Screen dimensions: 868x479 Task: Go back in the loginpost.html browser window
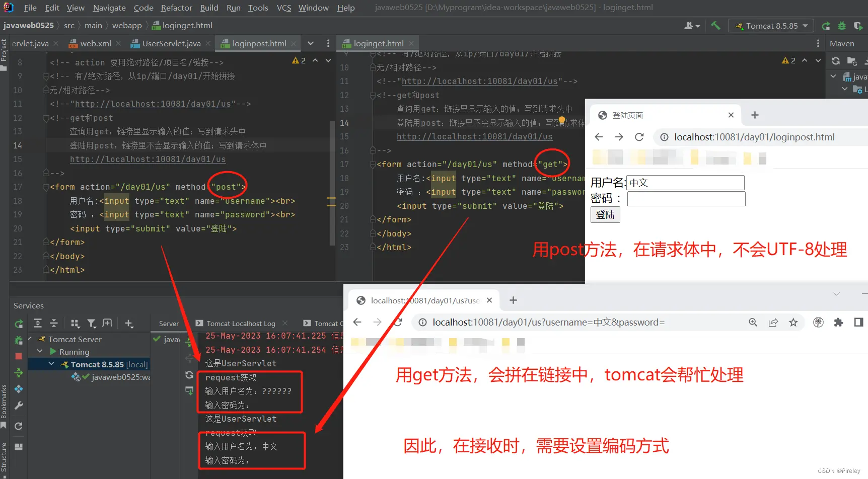[599, 137]
